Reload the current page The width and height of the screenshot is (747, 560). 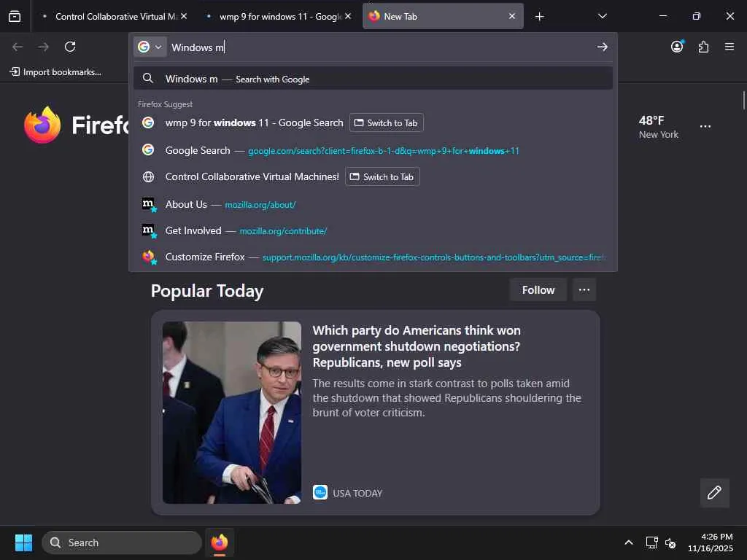coord(70,47)
